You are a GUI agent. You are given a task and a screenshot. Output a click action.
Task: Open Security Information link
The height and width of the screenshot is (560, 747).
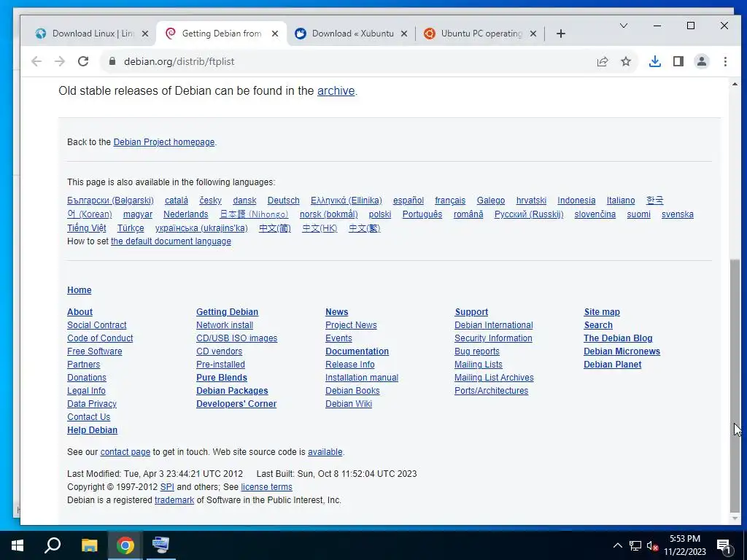[x=493, y=338]
